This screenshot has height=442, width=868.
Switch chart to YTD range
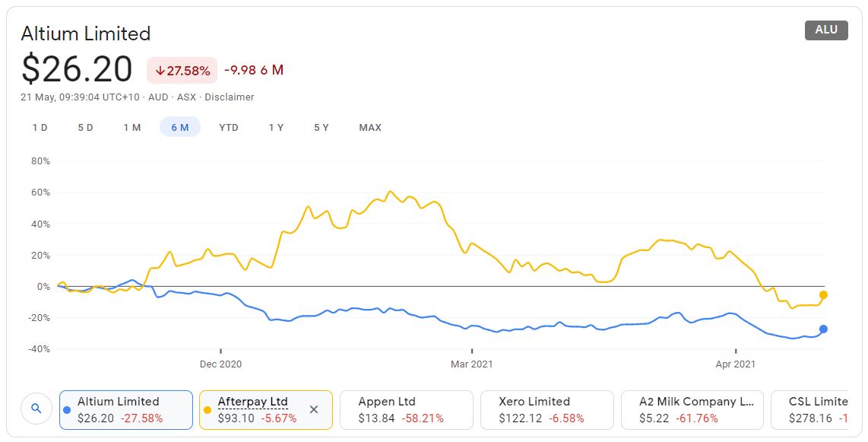coord(229,127)
